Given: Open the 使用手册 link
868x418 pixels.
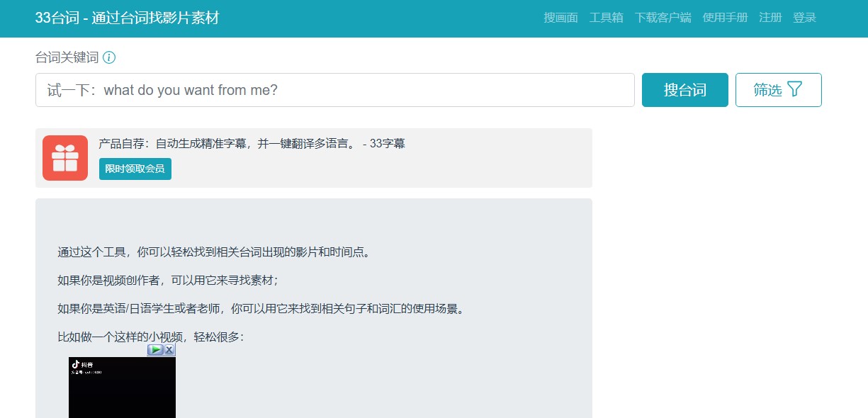Looking at the screenshot, I should [725, 18].
